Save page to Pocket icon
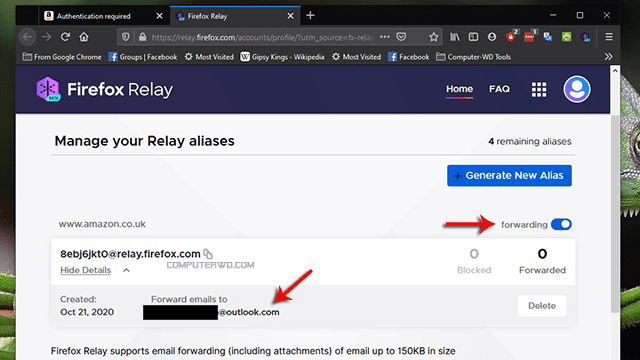640x360 pixels. click(x=402, y=37)
